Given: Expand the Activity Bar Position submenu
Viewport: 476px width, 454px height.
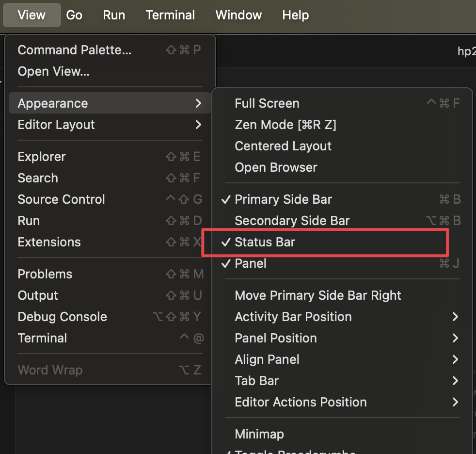Looking at the screenshot, I should 293,317.
